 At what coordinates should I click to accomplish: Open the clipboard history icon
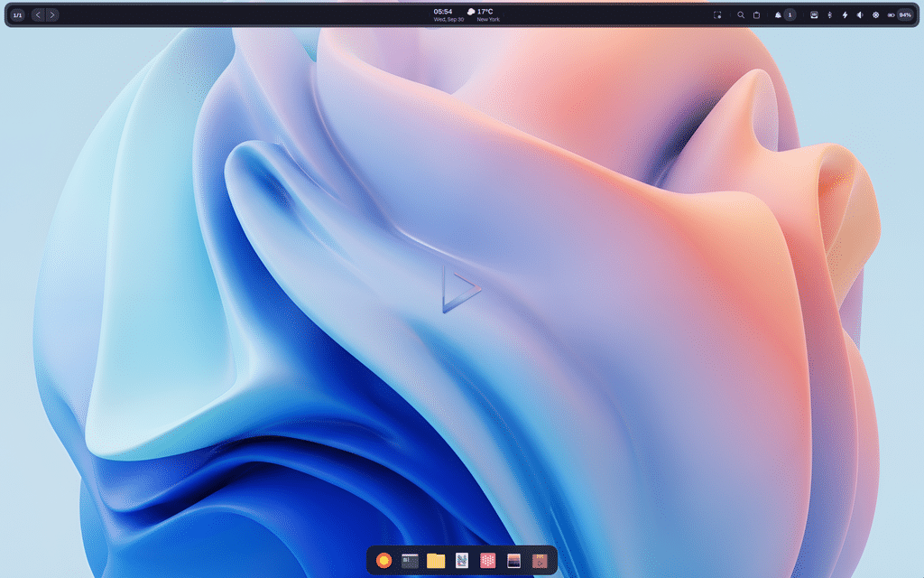pos(757,14)
